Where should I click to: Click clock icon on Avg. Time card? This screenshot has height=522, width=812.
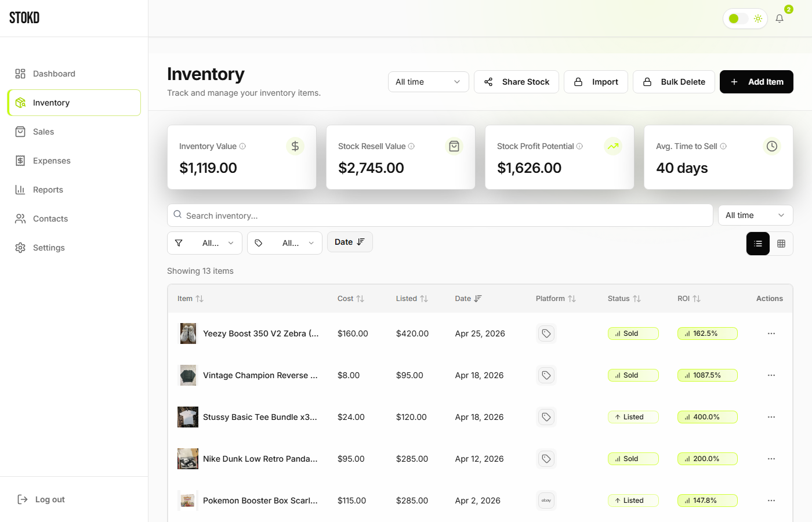[772, 146]
